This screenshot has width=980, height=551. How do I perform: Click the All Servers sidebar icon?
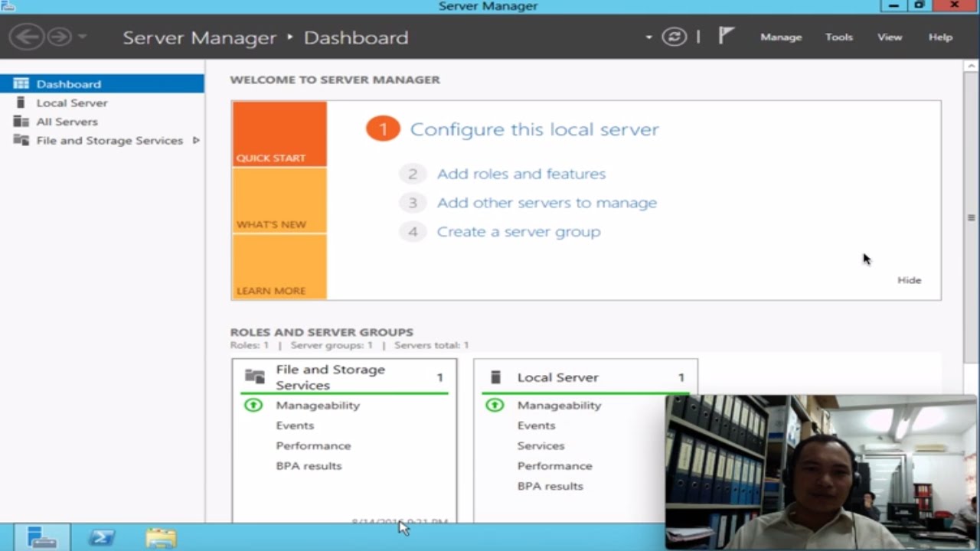(21, 122)
